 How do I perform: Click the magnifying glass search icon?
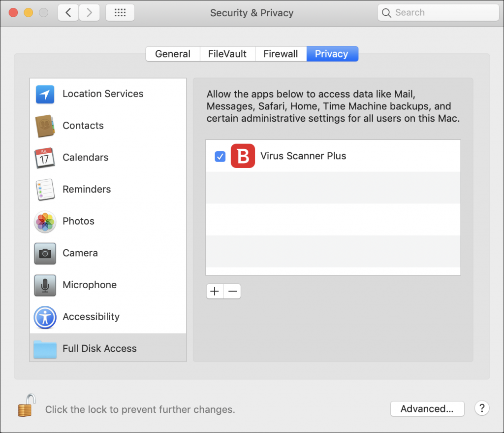pyautogui.click(x=386, y=13)
